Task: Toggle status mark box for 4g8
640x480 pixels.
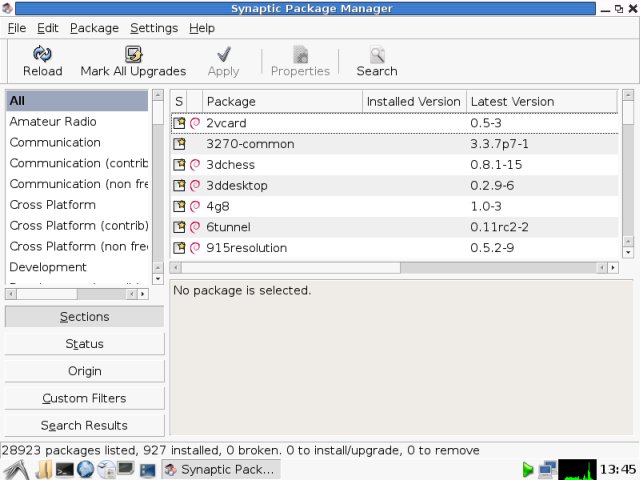Action: click(179, 206)
